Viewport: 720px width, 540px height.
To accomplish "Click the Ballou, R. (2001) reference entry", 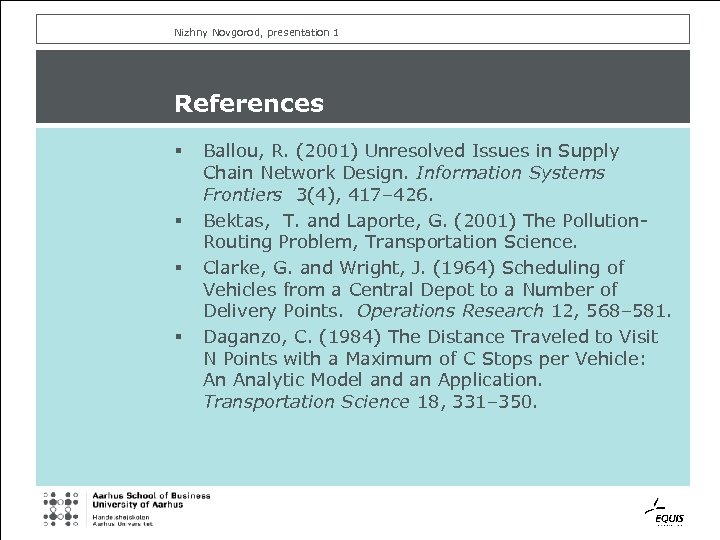I will tap(411, 173).
